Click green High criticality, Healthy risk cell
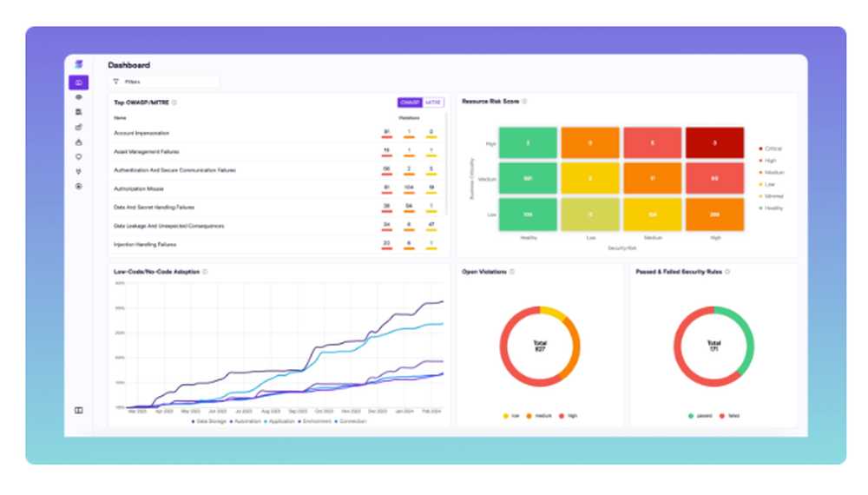The height and width of the screenshot is (495, 868). tap(528, 142)
